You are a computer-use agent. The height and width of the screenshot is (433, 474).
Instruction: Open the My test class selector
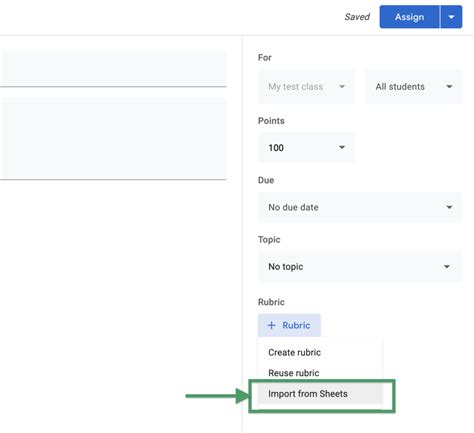click(x=306, y=87)
